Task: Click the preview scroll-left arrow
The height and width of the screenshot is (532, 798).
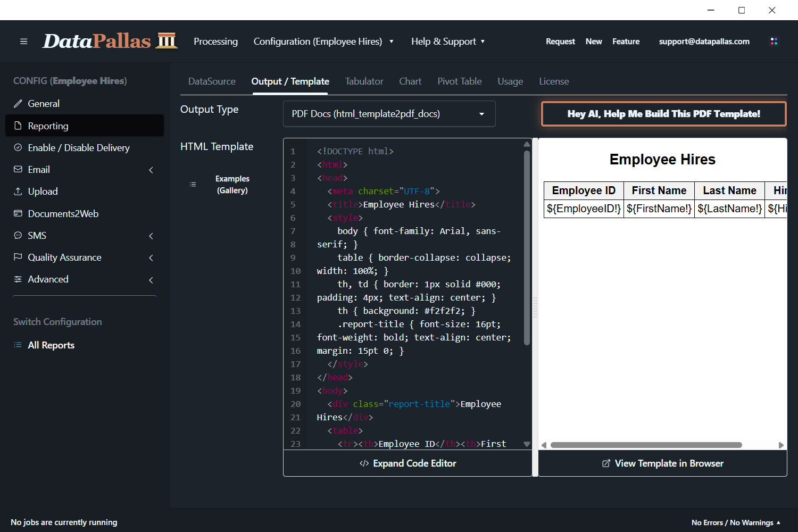Action: coord(544,445)
